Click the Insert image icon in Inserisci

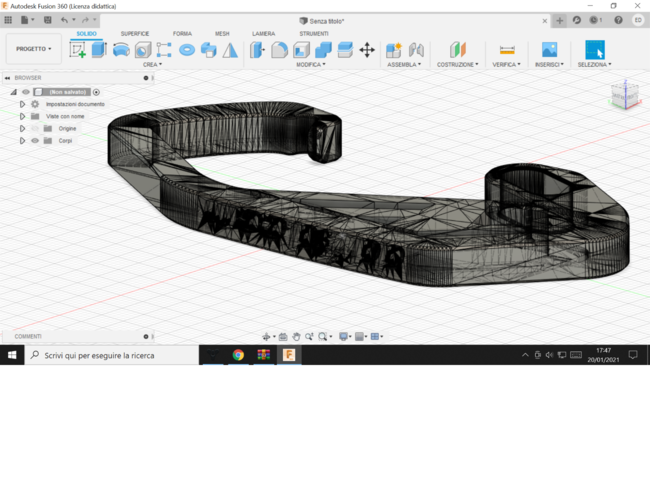pyautogui.click(x=549, y=50)
